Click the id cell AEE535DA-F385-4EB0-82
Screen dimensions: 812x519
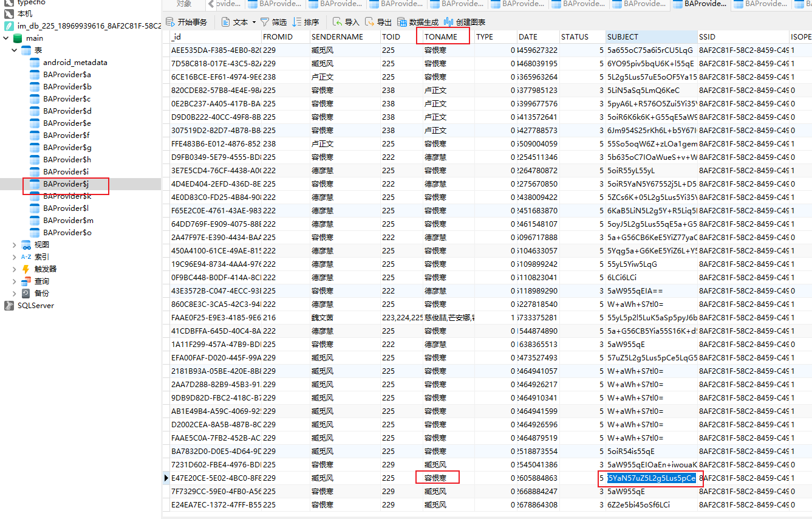pos(216,50)
